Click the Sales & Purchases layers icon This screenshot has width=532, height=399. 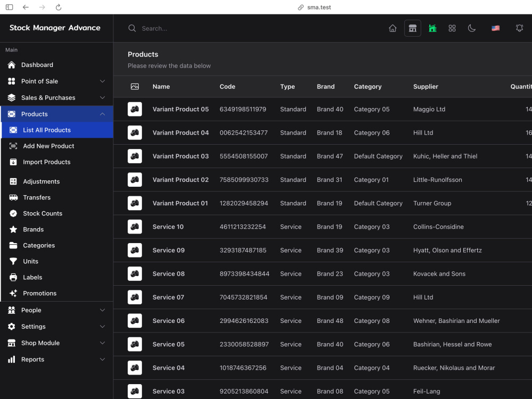click(12, 97)
